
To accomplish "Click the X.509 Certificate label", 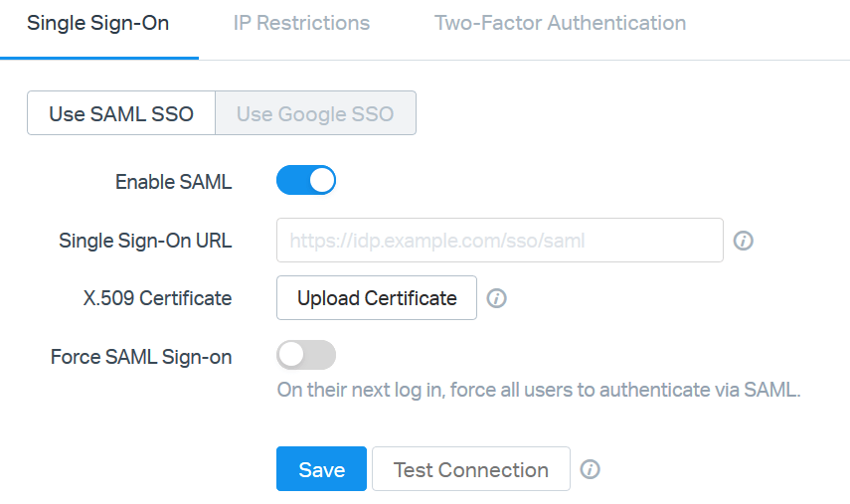I will [x=158, y=298].
